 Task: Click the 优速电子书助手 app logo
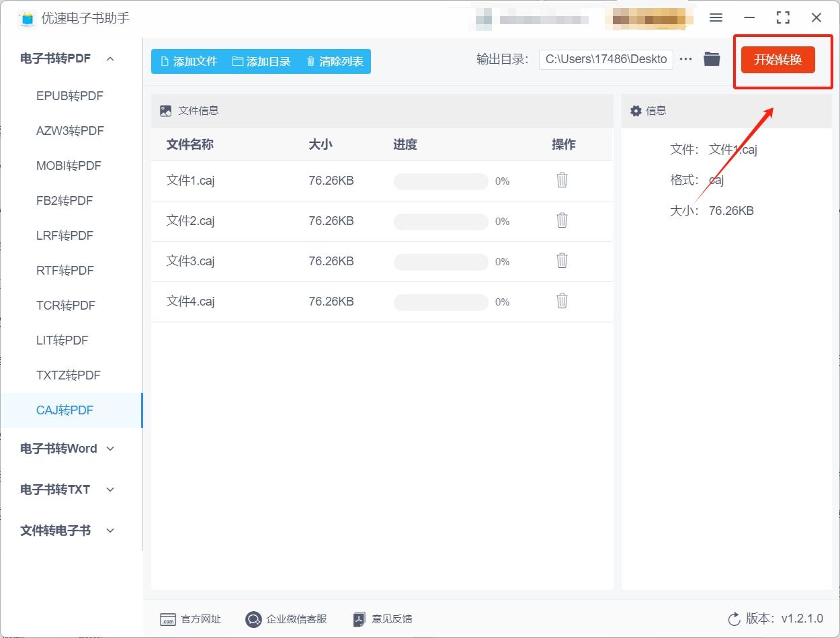pos(28,18)
